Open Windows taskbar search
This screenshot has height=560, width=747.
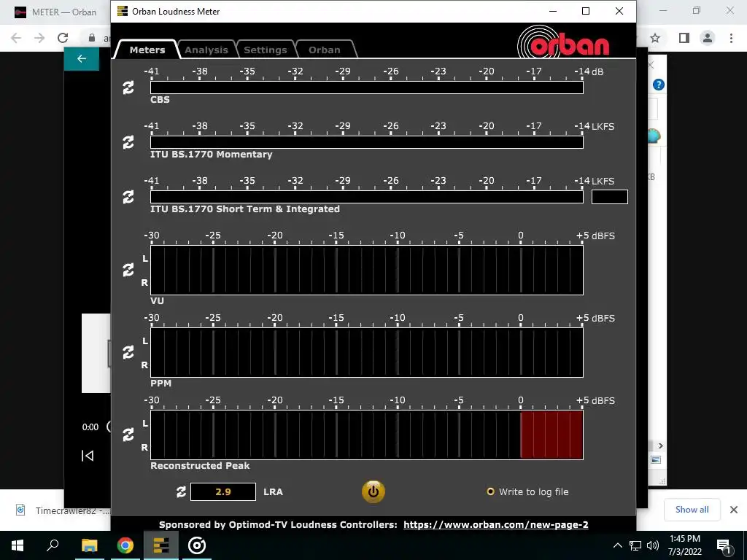point(53,545)
